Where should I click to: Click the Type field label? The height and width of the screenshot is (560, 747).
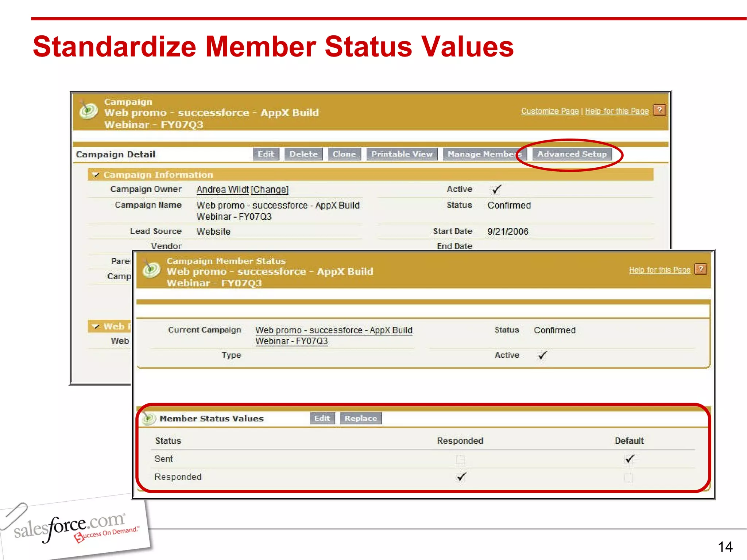231,355
